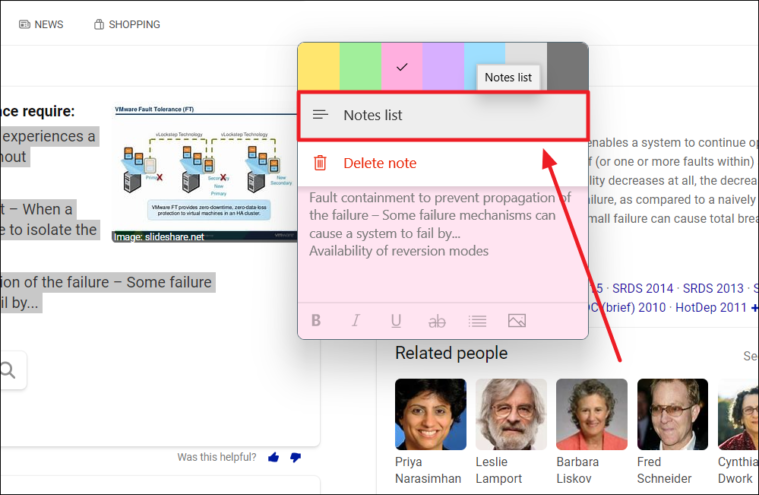Add an image to the note

517,320
